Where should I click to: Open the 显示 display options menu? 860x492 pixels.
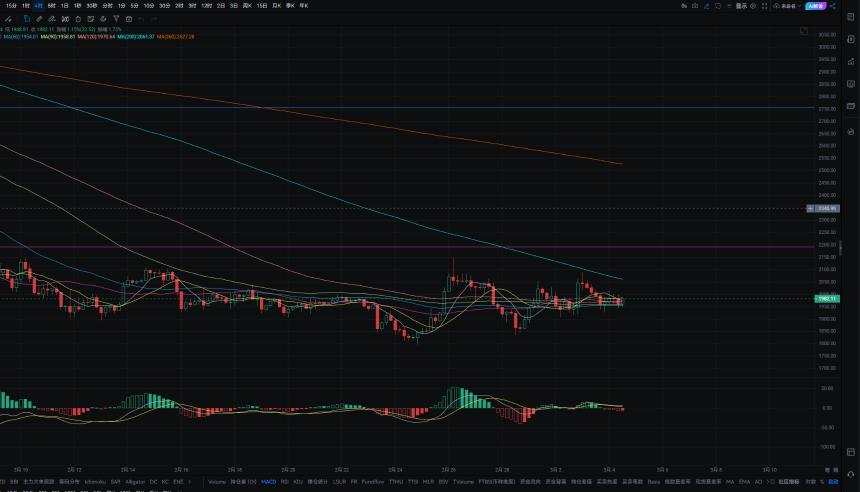tap(741, 6)
